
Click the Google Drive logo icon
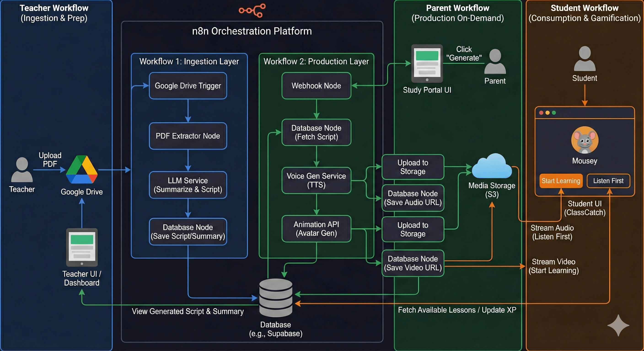point(81,170)
